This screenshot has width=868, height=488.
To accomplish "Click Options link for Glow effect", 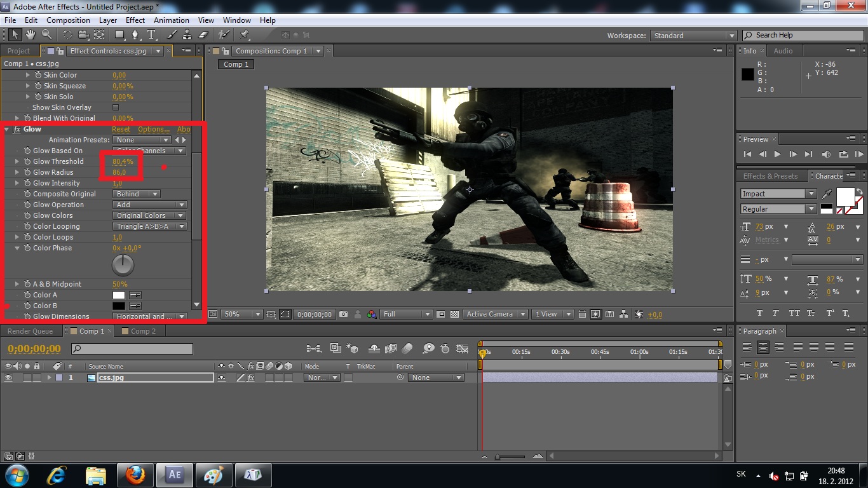I will coord(154,129).
